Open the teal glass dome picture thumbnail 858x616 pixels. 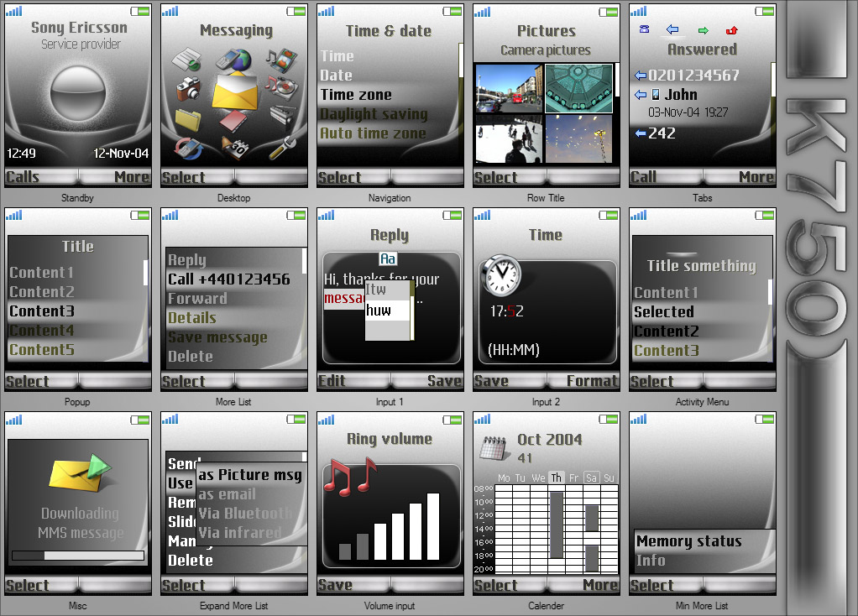[579, 88]
